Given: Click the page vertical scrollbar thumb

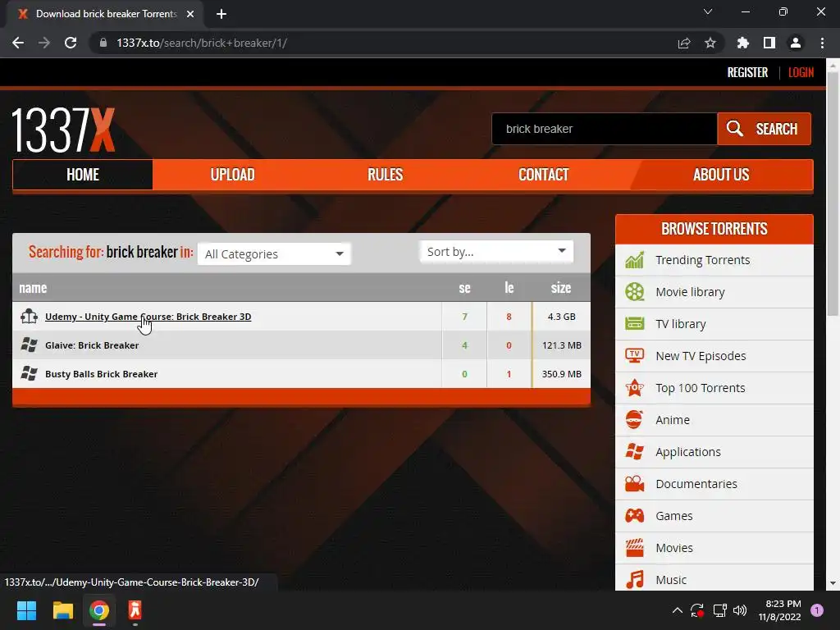Looking at the screenshot, I should pyautogui.click(x=833, y=194).
